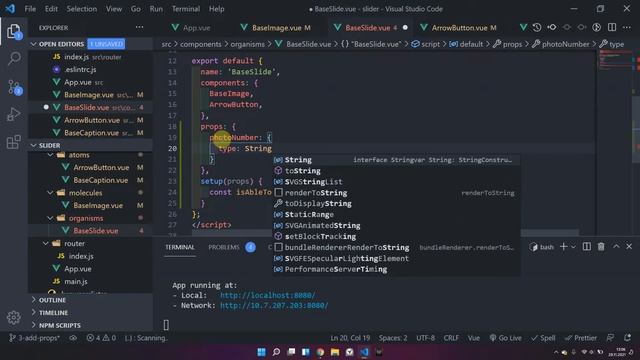The image size is (640, 360).
Task: Open the Source Control view
Action: [14, 87]
